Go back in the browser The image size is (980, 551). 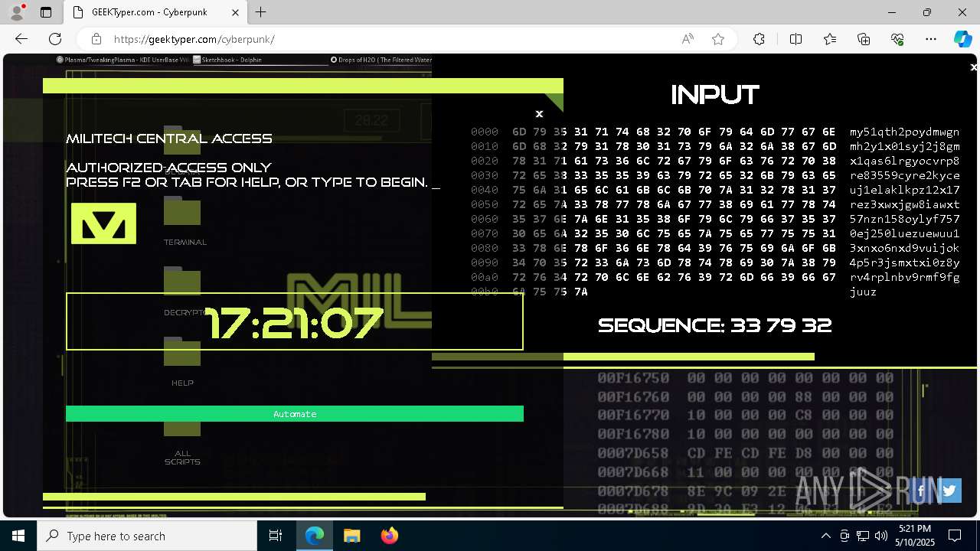[x=21, y=39]
